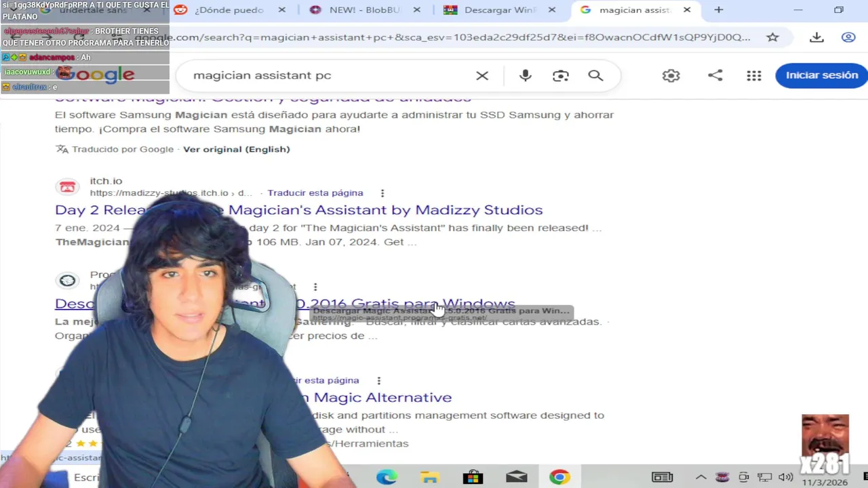
Task: Show hidden system tray icons
Action: click(701, 477)
